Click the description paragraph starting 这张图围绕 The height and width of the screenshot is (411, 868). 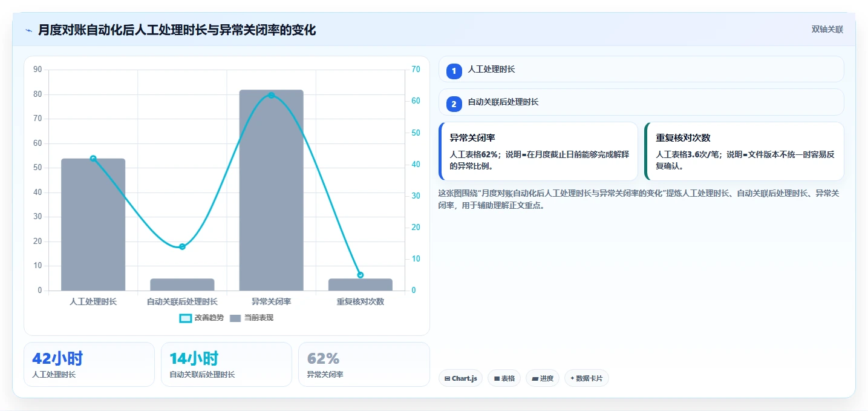click(x=639, y=199)
